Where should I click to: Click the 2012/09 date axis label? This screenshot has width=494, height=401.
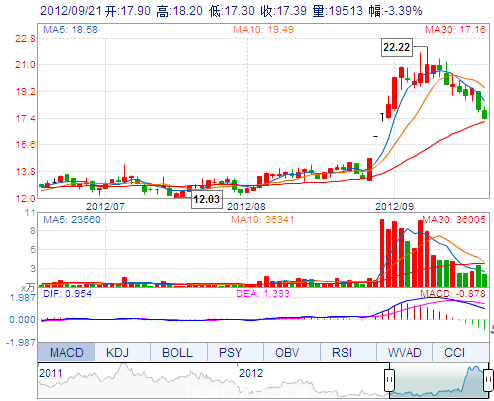click(395, 206)
